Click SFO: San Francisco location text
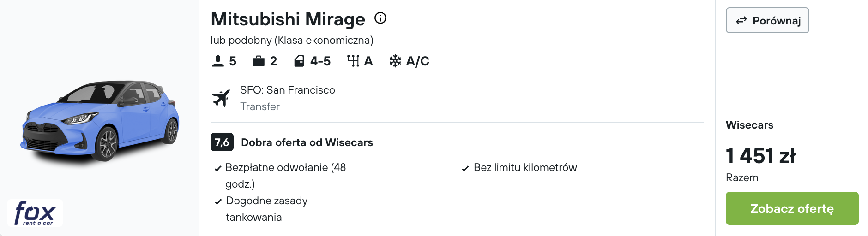Image resolution: width=868 pixels, height=236 pixels. coord(288,90)
